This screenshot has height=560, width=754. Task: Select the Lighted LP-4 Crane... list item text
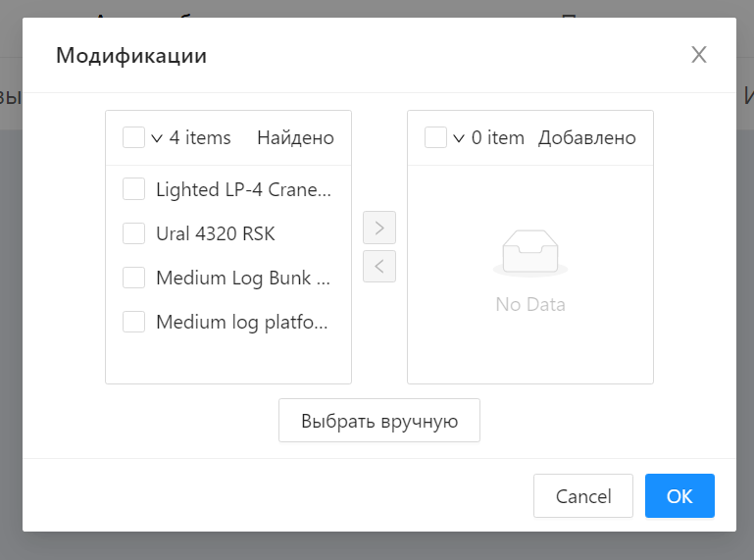point(243,189)
